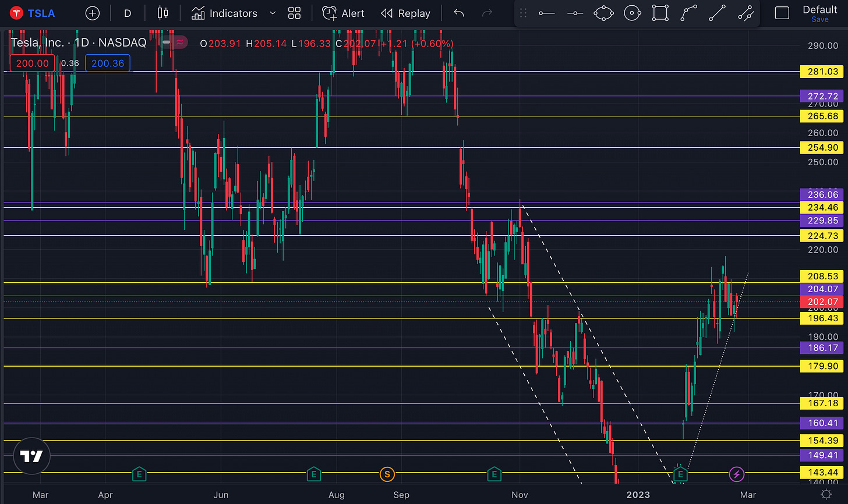Click the Save layout link
This screenshot has width=848, height=504.
coord(819,19)
